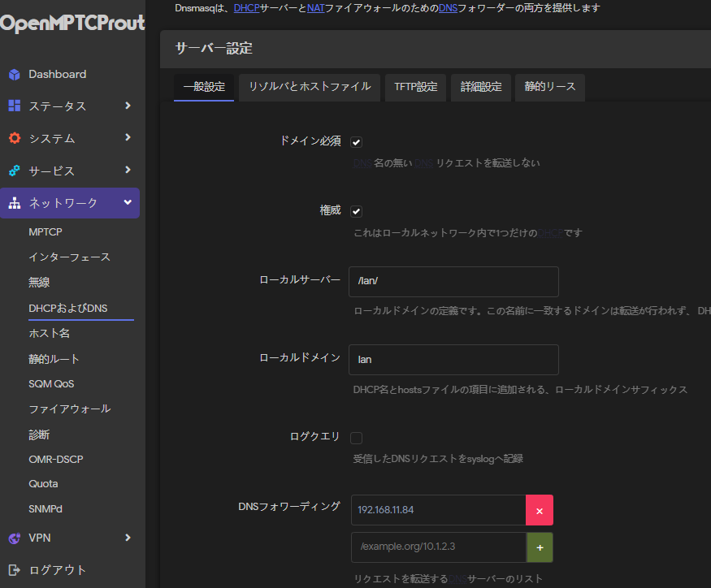The height and width of the screenshot is (588, 711).
Task: Open the システム gear icon
Action: (x=16, y=138)
